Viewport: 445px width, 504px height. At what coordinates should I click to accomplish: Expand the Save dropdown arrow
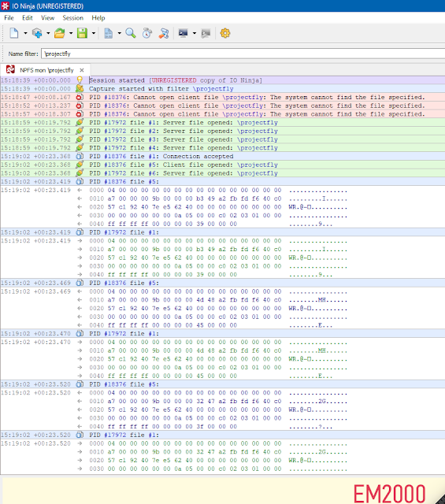point(94,33)
